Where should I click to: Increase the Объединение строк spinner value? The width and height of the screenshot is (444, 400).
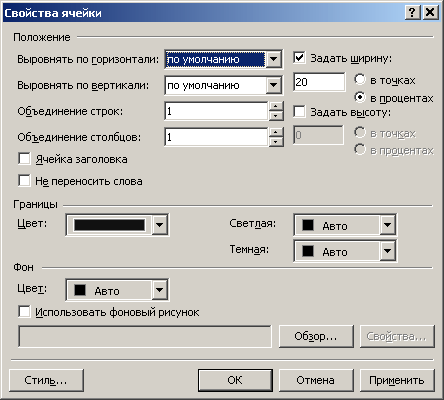click(x=275, y=107)
